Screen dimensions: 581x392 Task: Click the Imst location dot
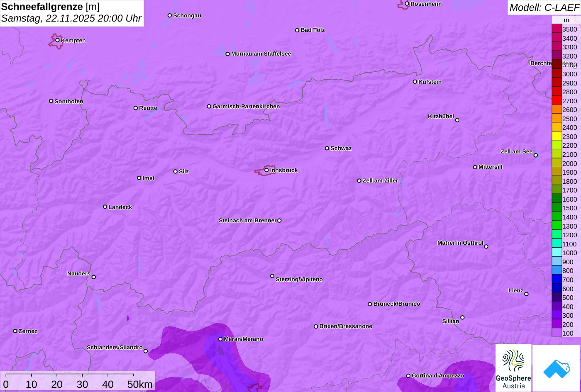[139, 178]
